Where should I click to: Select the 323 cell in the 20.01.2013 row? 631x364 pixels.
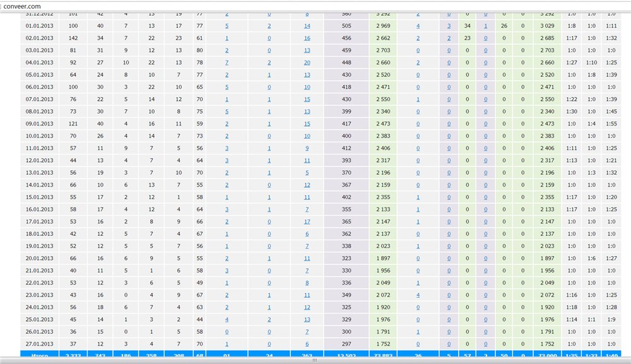(x=346, y=258)
